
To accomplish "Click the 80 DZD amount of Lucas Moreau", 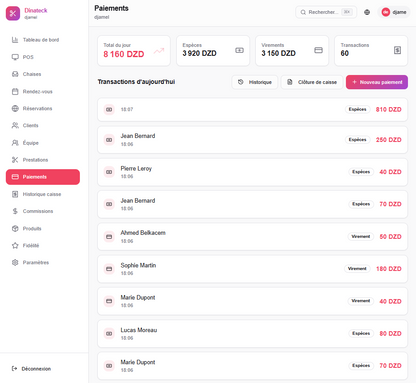I will coord(390,333).
